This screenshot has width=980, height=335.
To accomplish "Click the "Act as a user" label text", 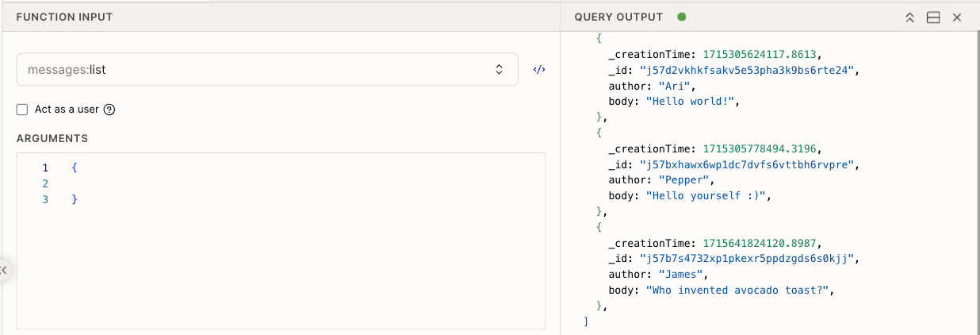I will click(x=67, y=110).
